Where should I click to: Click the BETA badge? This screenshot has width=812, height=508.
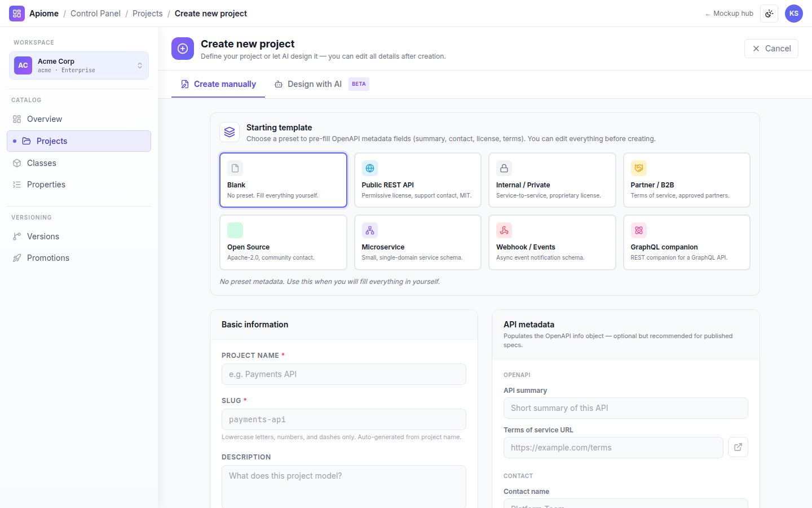[x=359, y=84]
